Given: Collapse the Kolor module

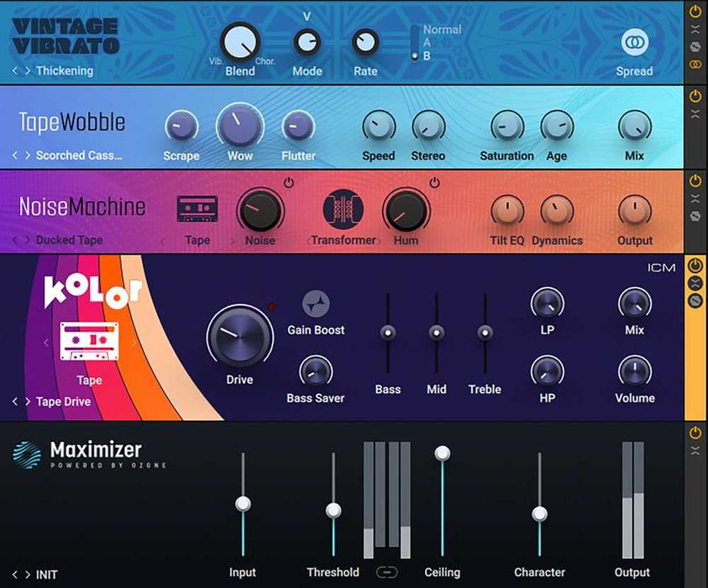Looking at the screenshot, I should tap(695, 283).
